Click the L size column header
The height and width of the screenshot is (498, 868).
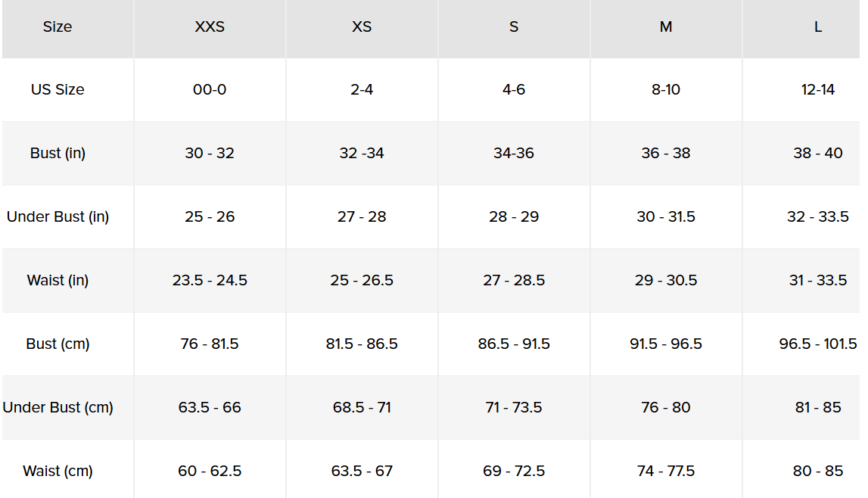(x=818, y=27)
